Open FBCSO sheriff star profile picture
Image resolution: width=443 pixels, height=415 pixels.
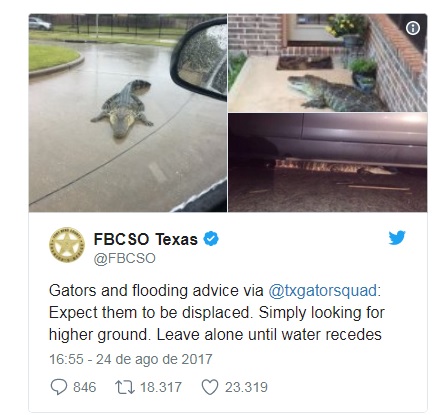[67, 245]
